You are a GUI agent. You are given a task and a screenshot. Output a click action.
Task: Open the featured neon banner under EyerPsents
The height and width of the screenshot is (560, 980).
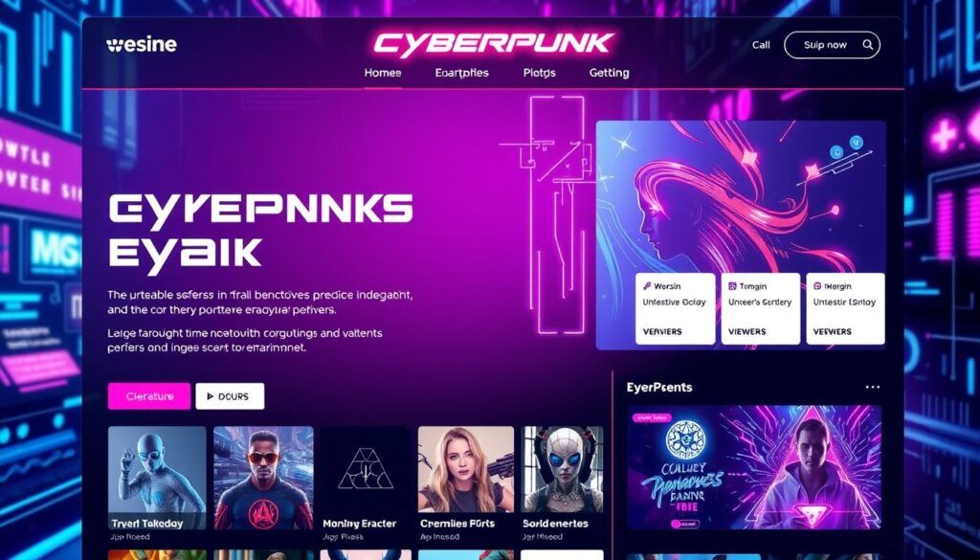tap(754, 468)
